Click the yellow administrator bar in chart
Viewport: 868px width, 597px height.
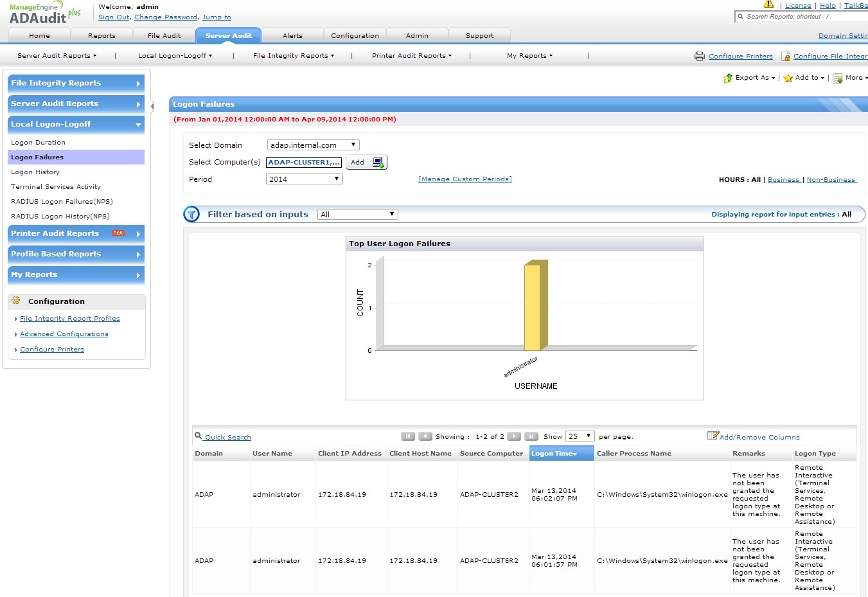click(x=533, y=307)
